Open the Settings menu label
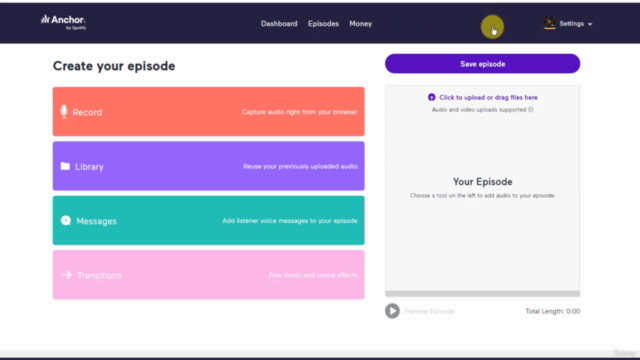Image resolution: width=640 pixels, height=360 pixels. 571,24
